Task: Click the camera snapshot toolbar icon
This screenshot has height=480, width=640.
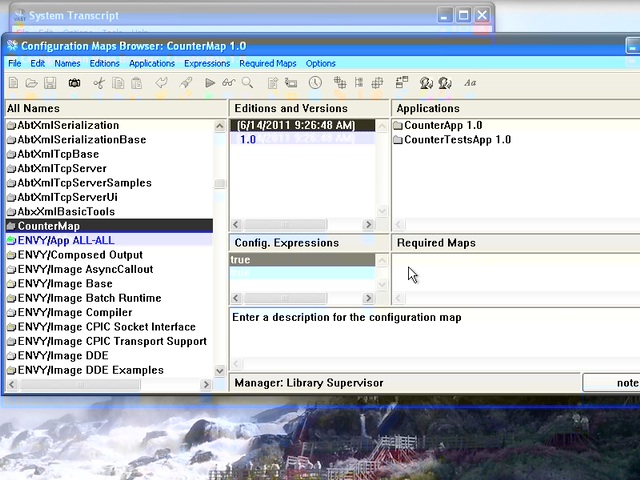Action: tap(74, 83)
